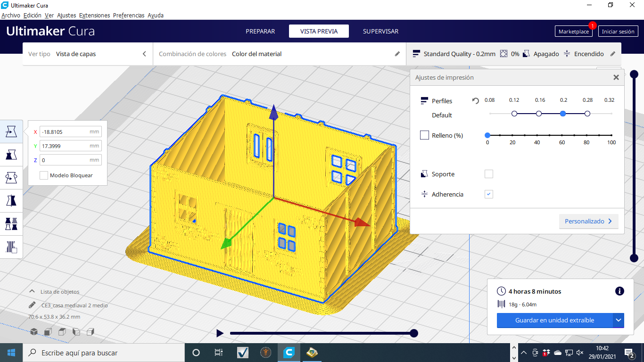Collapse the Ver tipo panel chevron
Viewport: 644px width, 362px height.
(144, 54)
